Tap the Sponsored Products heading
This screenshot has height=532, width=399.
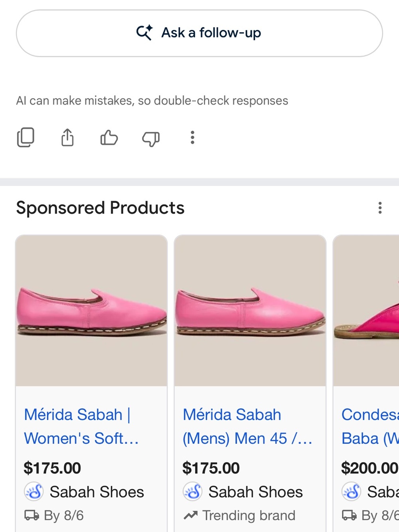tap(100, 208)
